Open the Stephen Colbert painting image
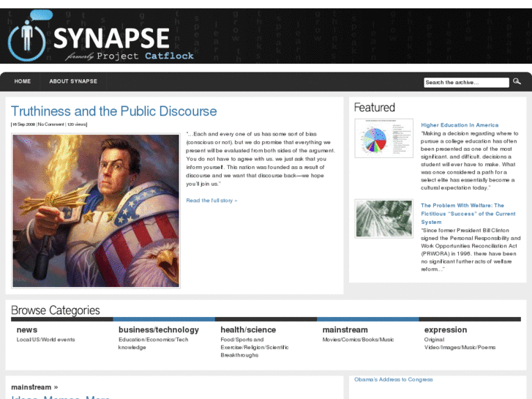The image size is (532, 399). click(x=96, y=211)
